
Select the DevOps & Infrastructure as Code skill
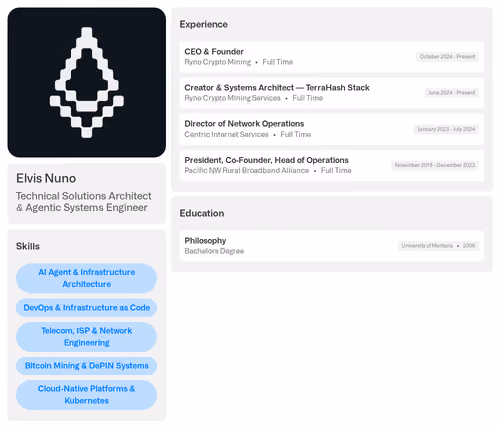87,308
